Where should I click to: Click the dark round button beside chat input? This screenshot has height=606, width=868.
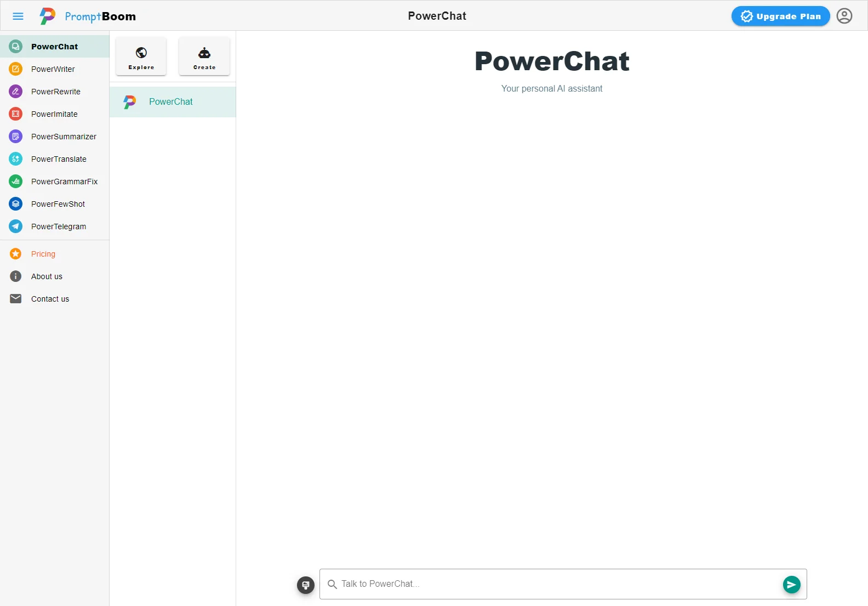(306, 585)
